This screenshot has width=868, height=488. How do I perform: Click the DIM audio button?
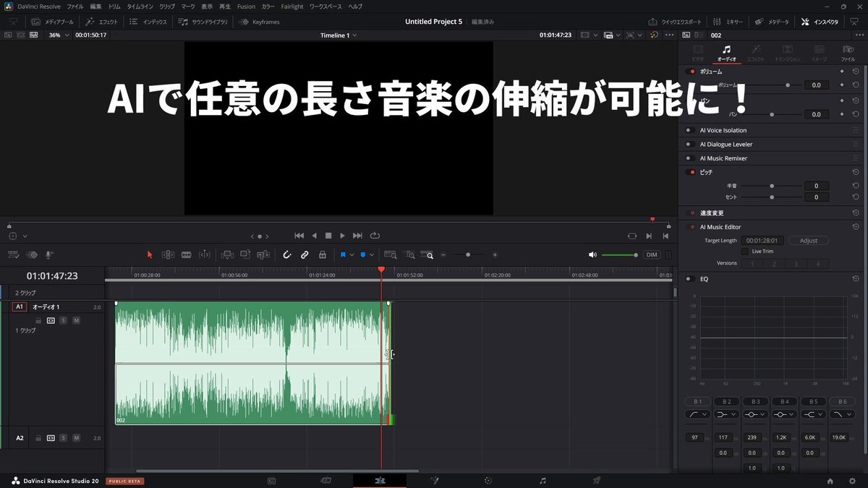click(652, 254)
